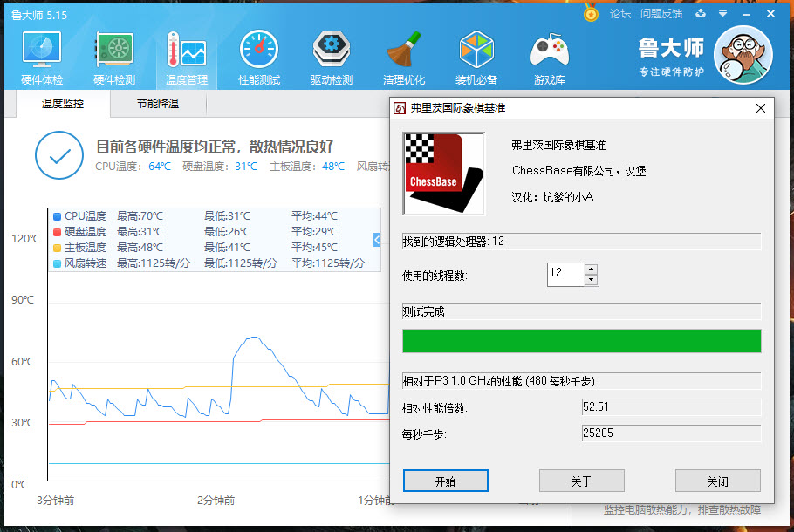Launch the 性能测试 performance test
Image resolution: width=794 pixels, height=532 pixels.
(258, 54)
